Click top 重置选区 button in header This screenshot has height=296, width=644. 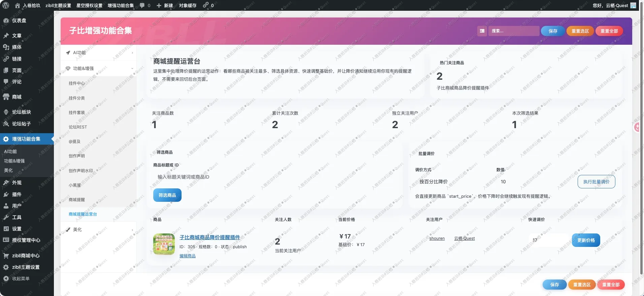click(x=580, y=31)
